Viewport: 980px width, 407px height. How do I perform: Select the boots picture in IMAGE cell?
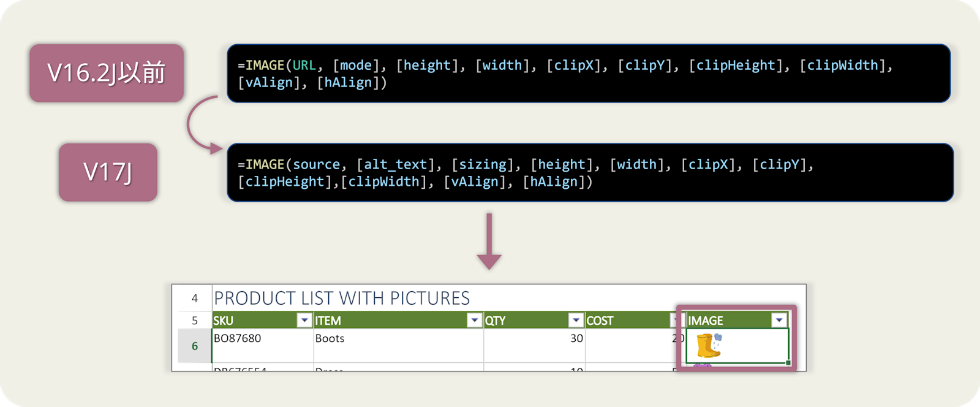(709, 346)
